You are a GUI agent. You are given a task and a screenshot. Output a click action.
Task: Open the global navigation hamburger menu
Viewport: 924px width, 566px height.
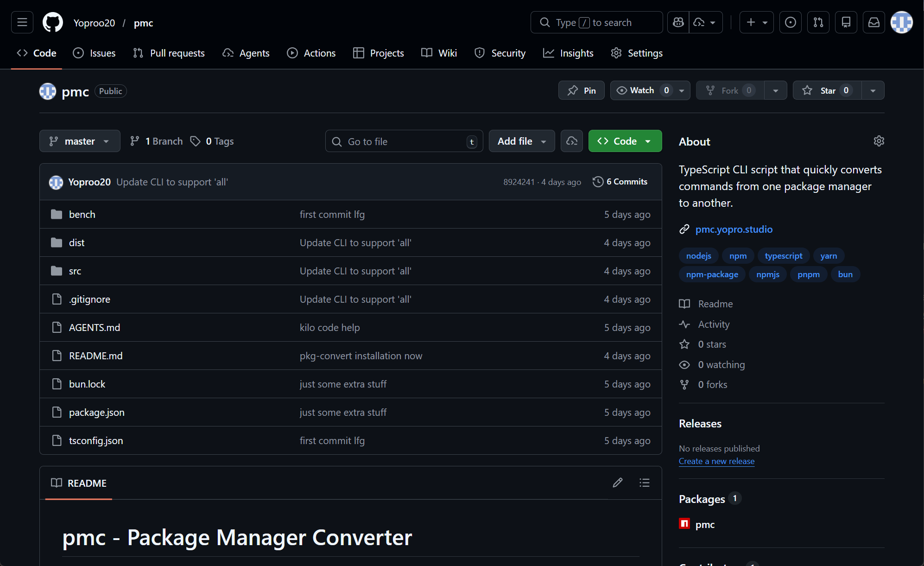tap(21, 22)
